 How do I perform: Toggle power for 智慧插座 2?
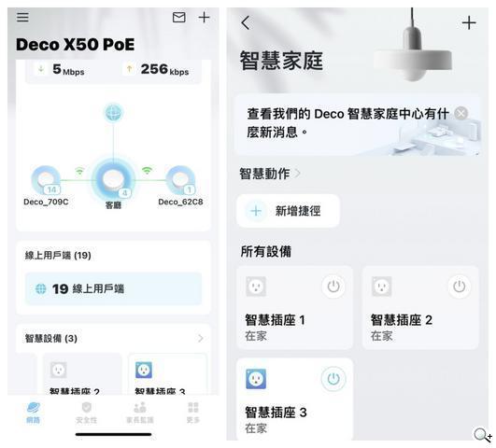pyautogui.click(x=459, y=287)
